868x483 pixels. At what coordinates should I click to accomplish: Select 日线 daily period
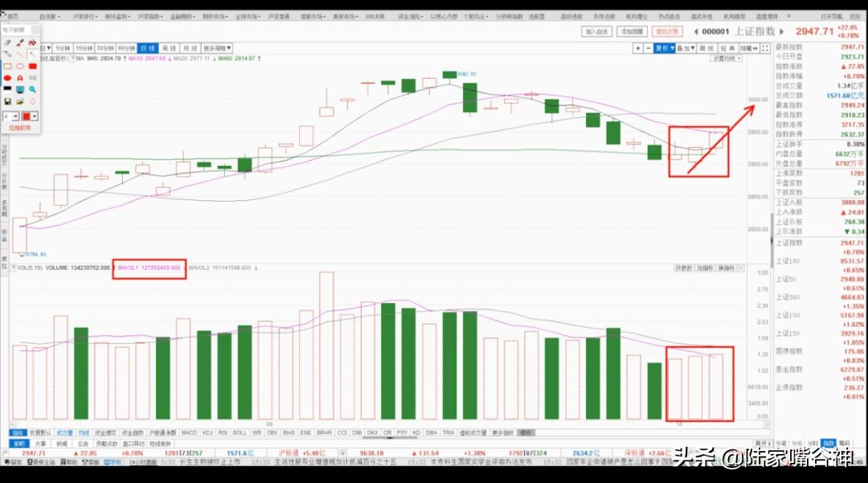pyautogui.click(x=148, y=48)
